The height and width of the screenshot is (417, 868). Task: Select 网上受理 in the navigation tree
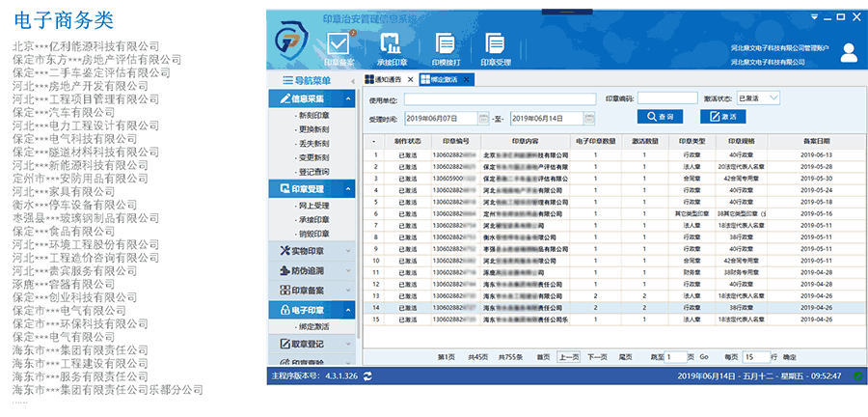[x=312, y=206]
